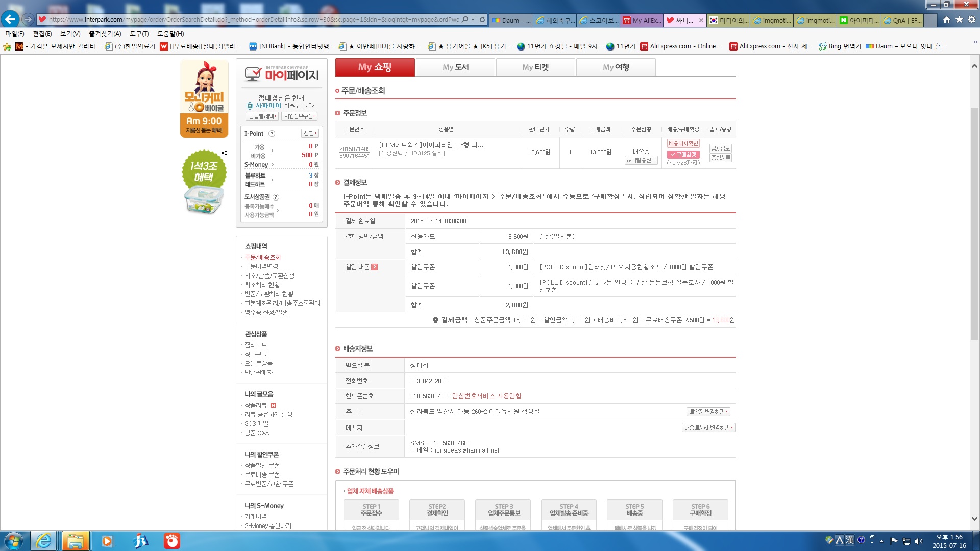Viewport: 980px width, 551px height.
Task: Click the Favorites star icon
Action: coord(959,20)
